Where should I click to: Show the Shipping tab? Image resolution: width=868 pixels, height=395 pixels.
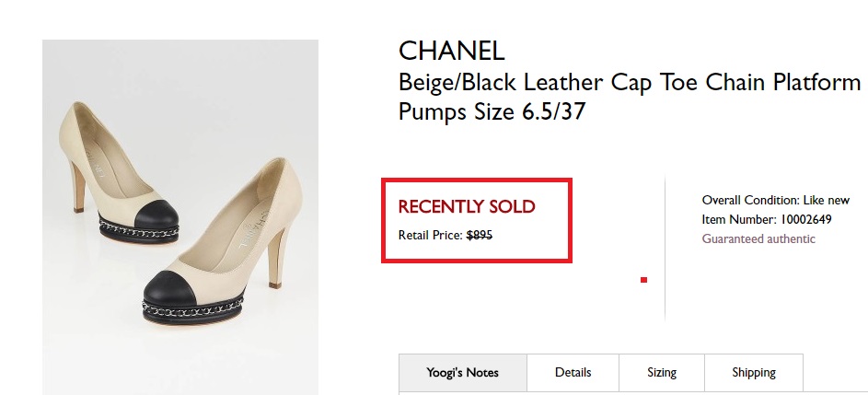click(x=753, y=373)
